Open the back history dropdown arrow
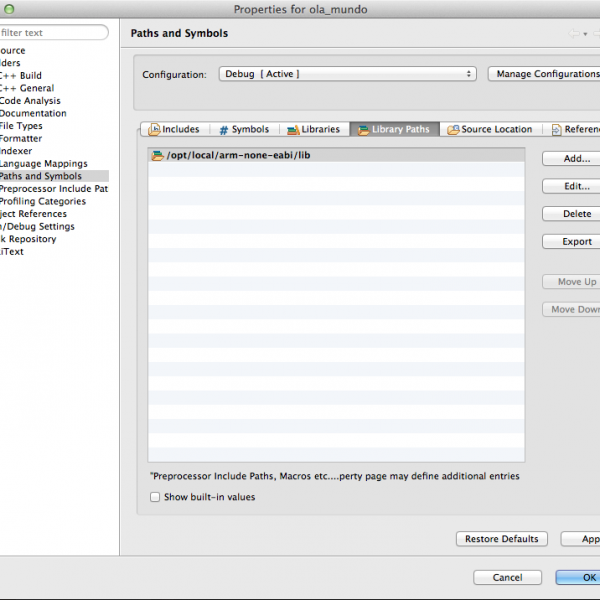 pyautogui.click(x=585, y=34)
